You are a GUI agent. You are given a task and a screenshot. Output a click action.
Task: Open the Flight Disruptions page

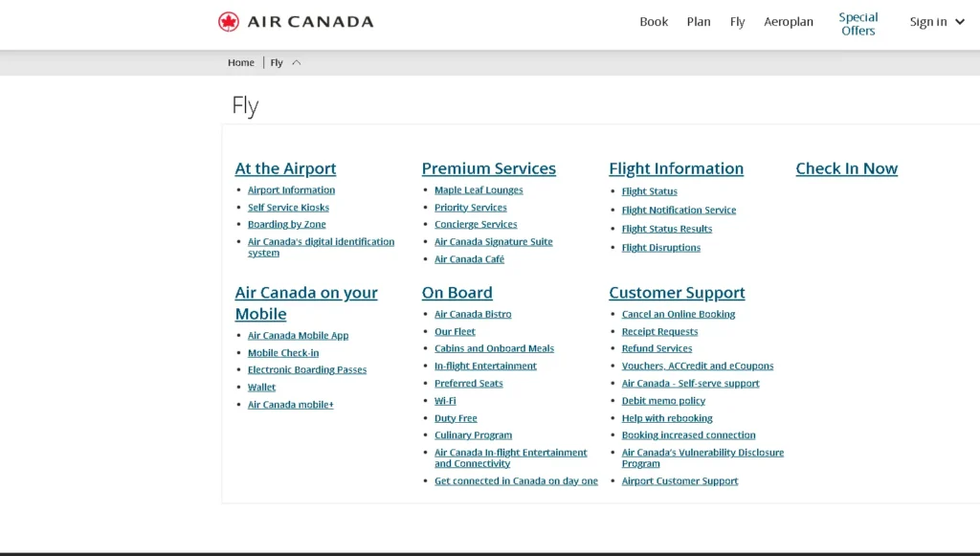660,247
